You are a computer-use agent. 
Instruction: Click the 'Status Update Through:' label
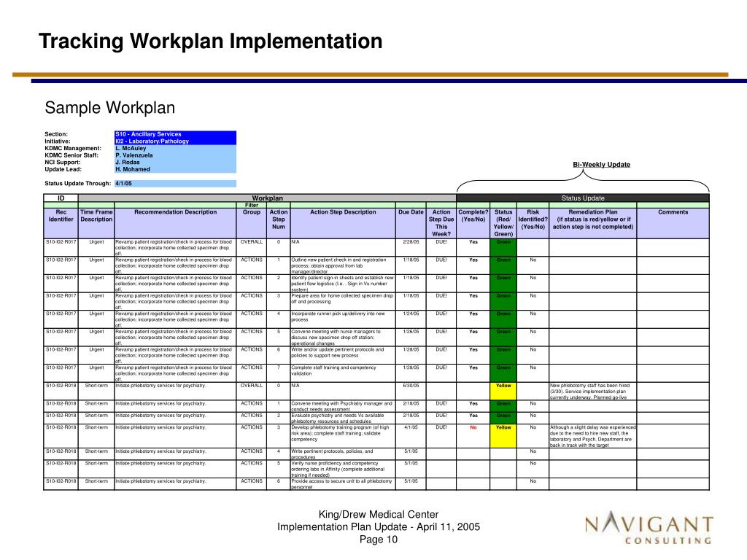coord(77,183)
